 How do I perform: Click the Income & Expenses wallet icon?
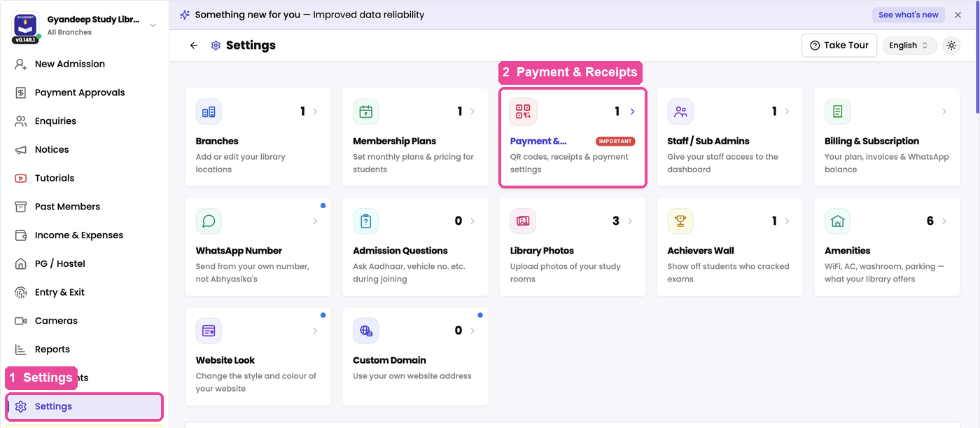pyautogui.click(x=21, y=235)
